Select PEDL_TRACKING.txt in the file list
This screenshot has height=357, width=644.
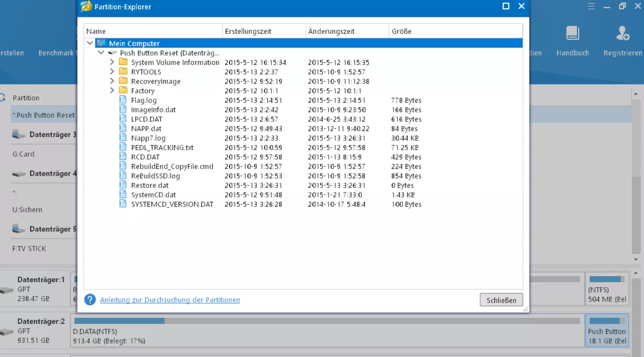click(162, 148)
